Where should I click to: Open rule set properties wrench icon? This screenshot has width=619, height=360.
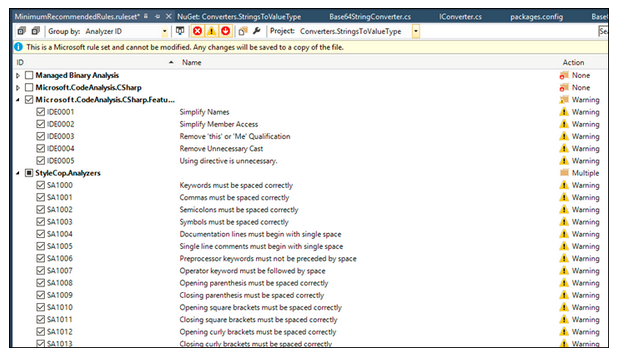(257, 31)
